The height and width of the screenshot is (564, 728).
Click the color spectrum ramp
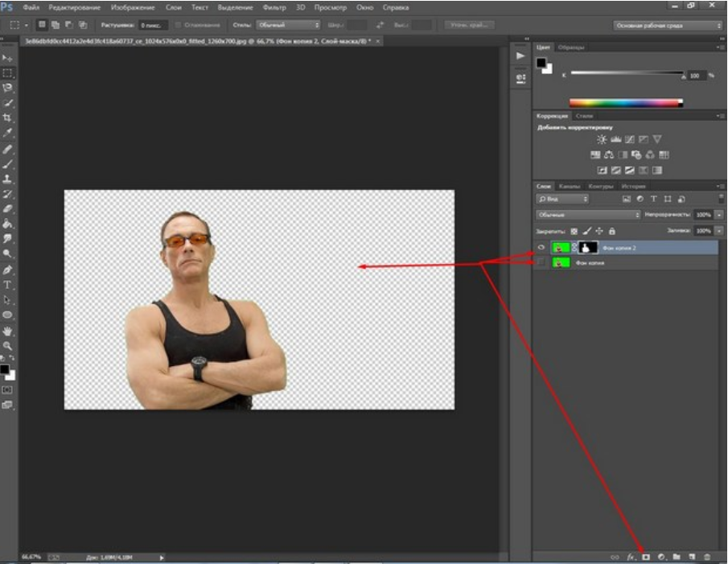(626, 103)
